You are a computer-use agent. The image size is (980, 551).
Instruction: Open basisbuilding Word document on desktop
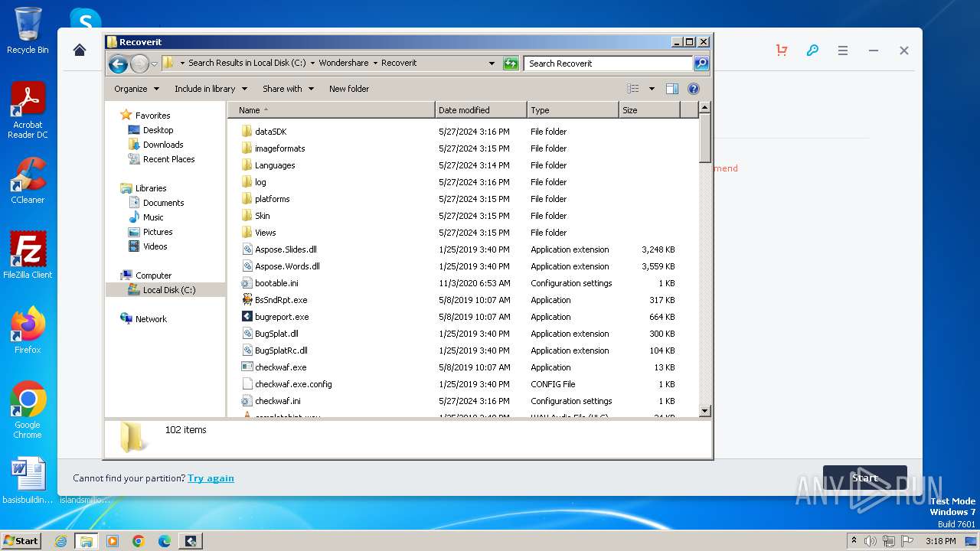tap(28, 481)
